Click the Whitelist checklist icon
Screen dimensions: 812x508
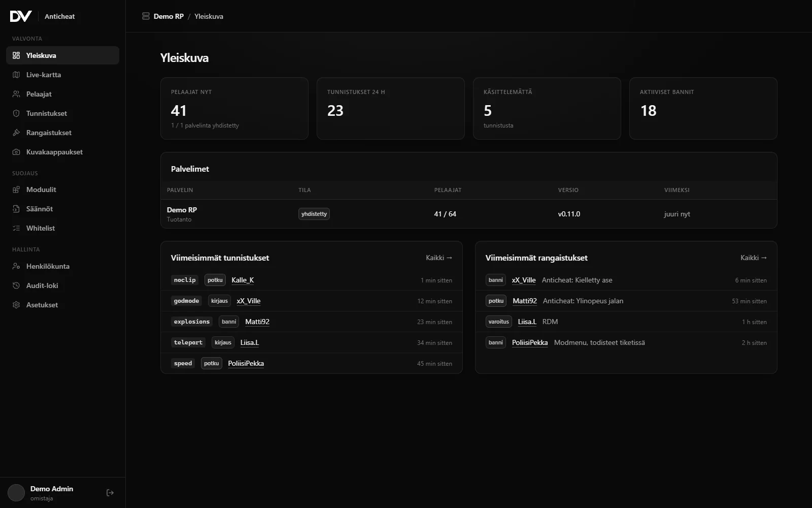coord(16,228)
